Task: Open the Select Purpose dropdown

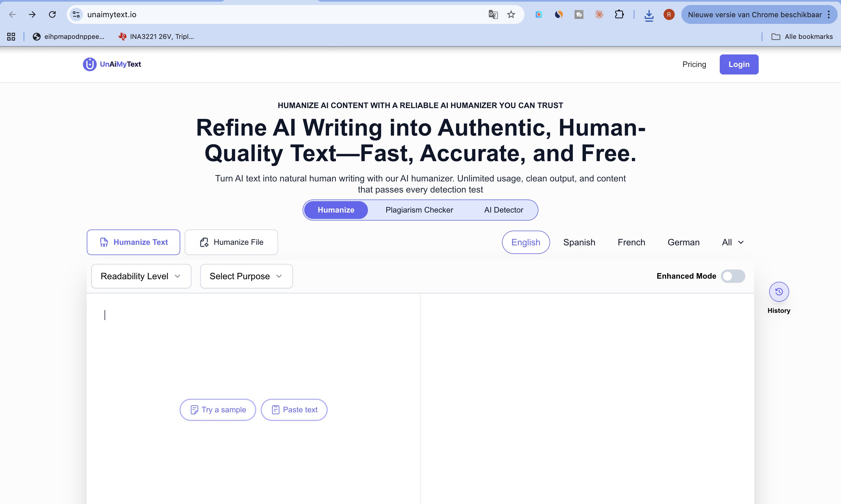Action: click(246, 276)
